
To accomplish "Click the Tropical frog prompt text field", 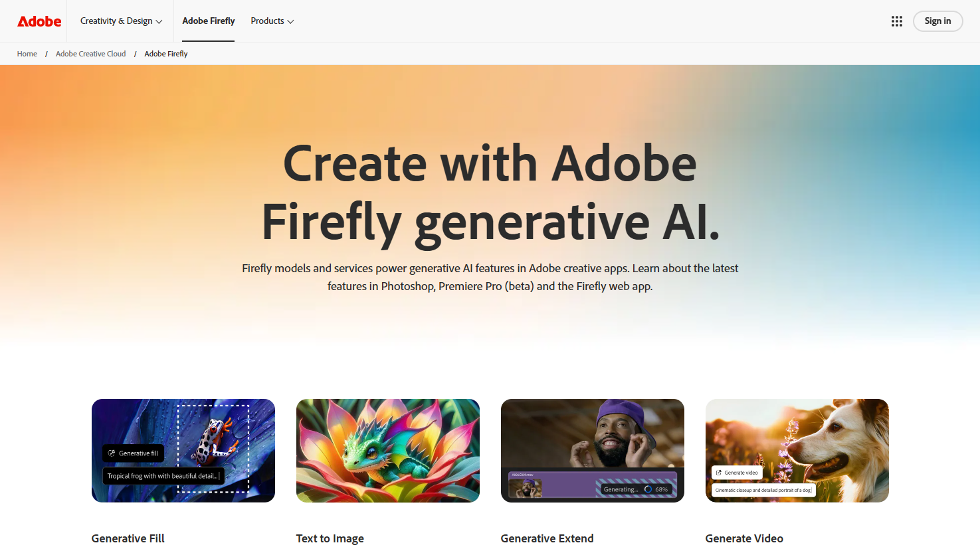I will pos(163,476).
